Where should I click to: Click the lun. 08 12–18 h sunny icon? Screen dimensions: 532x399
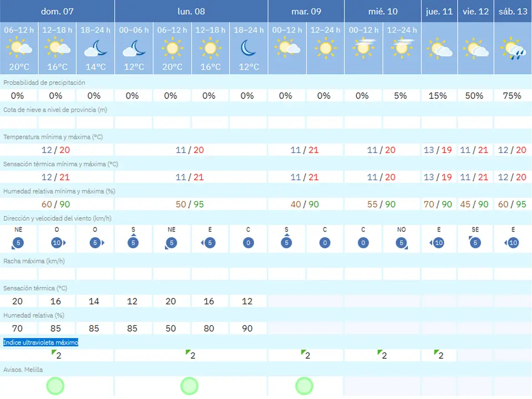pyautogui.click(x=211, y=48)
